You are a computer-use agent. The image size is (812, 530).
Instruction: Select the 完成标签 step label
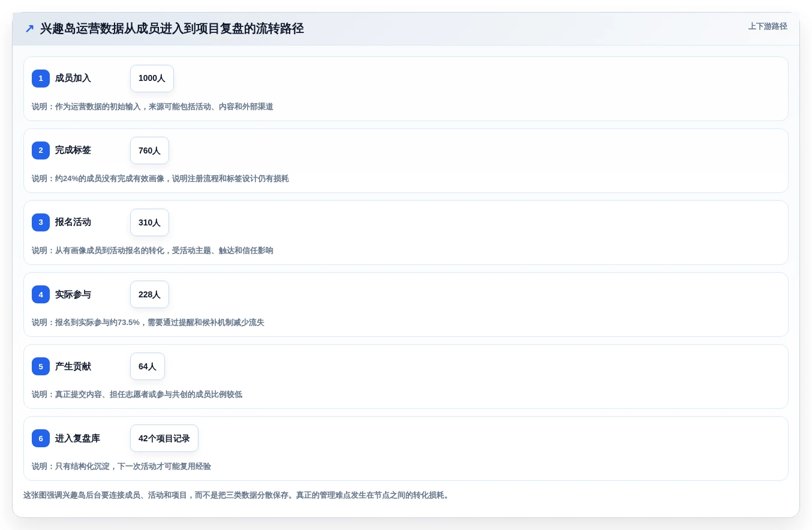[73, 150]
